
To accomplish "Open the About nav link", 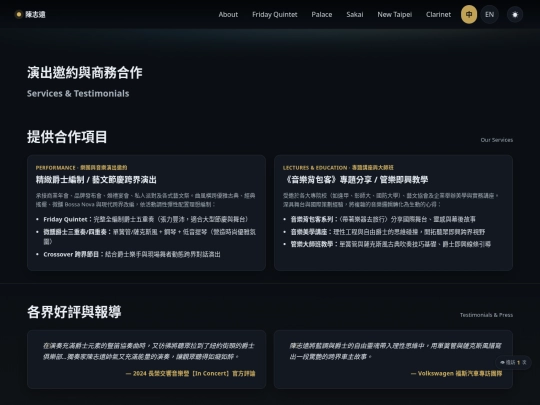I will click(x=228, y=14).
